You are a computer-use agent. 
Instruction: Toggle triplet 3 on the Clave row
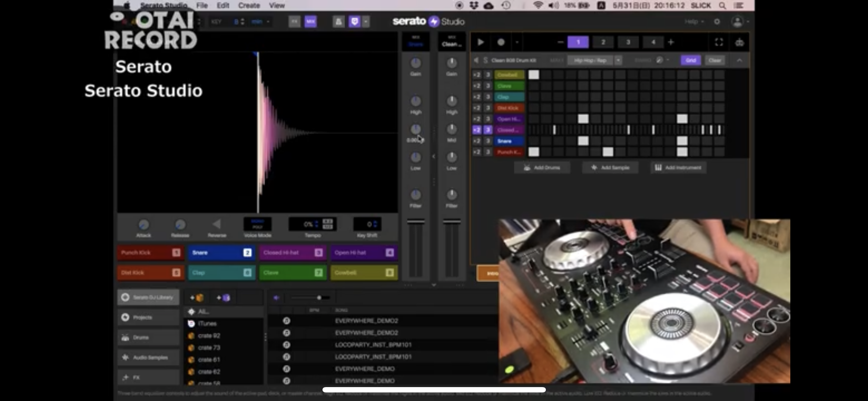(x=488, y=86)
